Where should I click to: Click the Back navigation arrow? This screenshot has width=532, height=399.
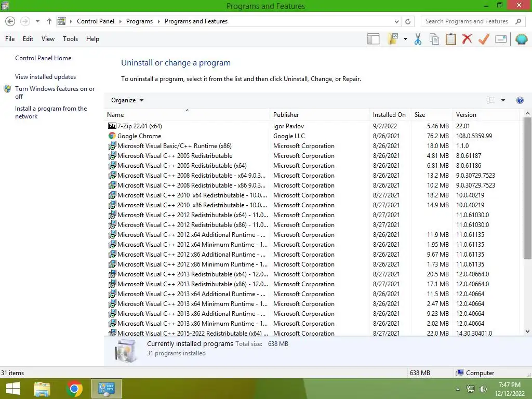click(x=10, y=21)
